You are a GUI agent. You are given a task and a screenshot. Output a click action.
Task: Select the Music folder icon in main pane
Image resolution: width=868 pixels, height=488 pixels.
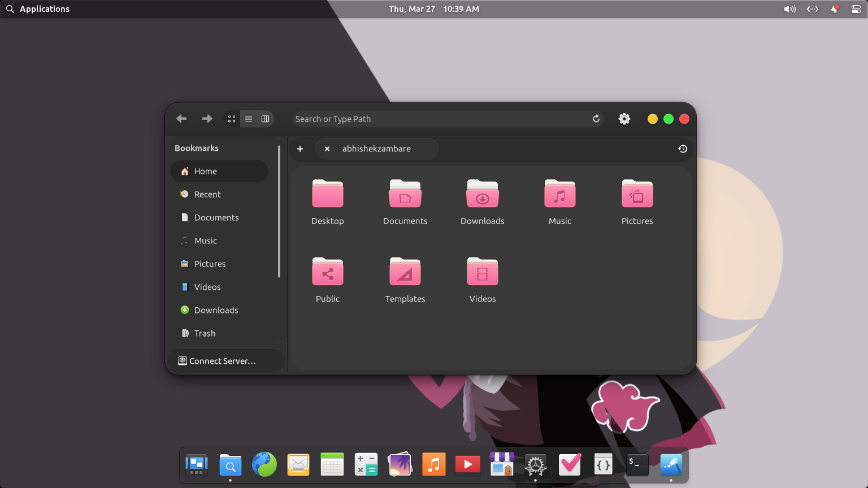560,194
